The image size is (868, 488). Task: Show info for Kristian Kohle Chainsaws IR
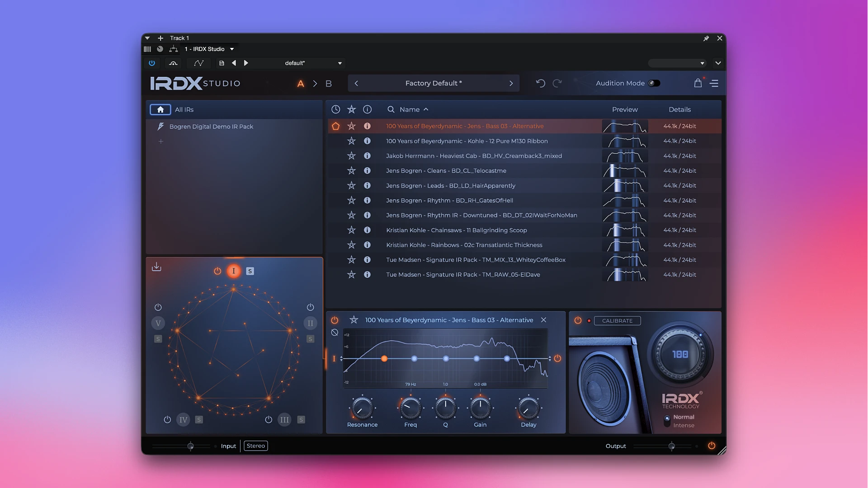(x=367, y=230)
